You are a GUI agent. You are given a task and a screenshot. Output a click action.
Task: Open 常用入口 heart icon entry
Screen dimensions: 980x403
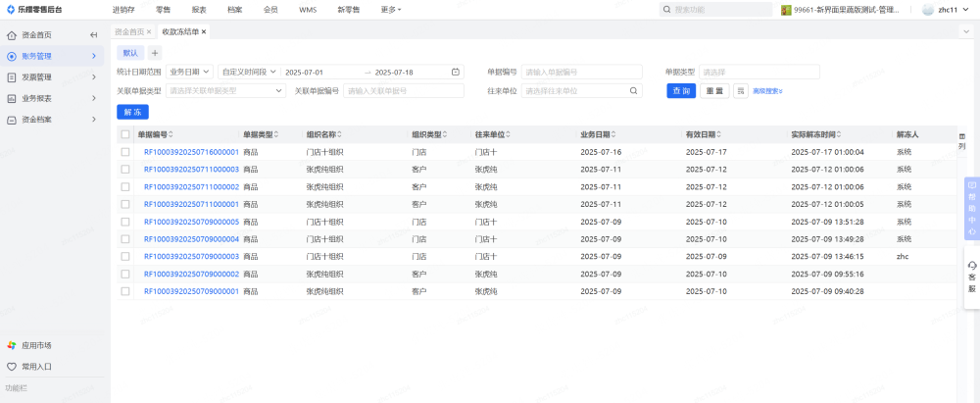pos(36,367)
